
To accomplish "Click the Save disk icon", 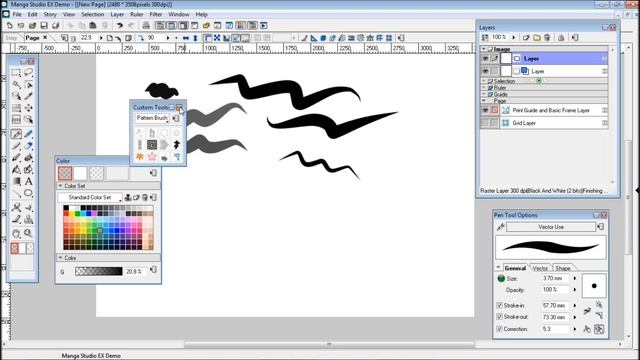I will [44, 26].
